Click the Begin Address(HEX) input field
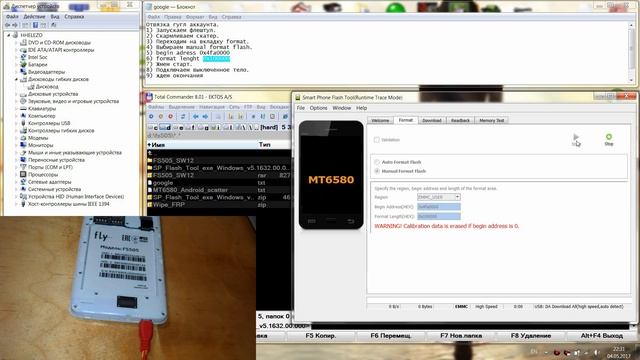This screenshot has width=640, height=360. point(439,207)
